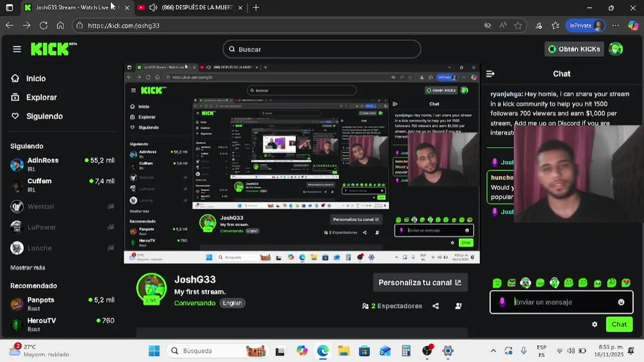Open the Copilot sidebar icon
The image size is (644, 362).
coord(633,25)
